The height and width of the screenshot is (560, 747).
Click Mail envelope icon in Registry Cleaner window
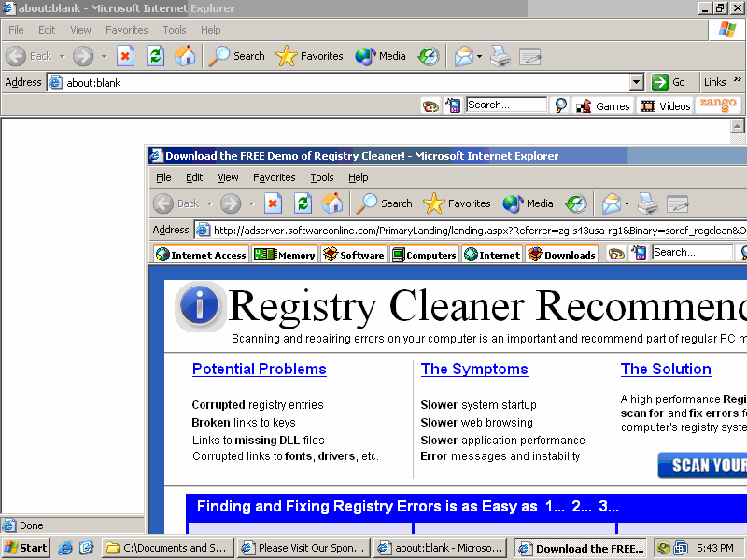pyautogui.click(x=612, y=203)
